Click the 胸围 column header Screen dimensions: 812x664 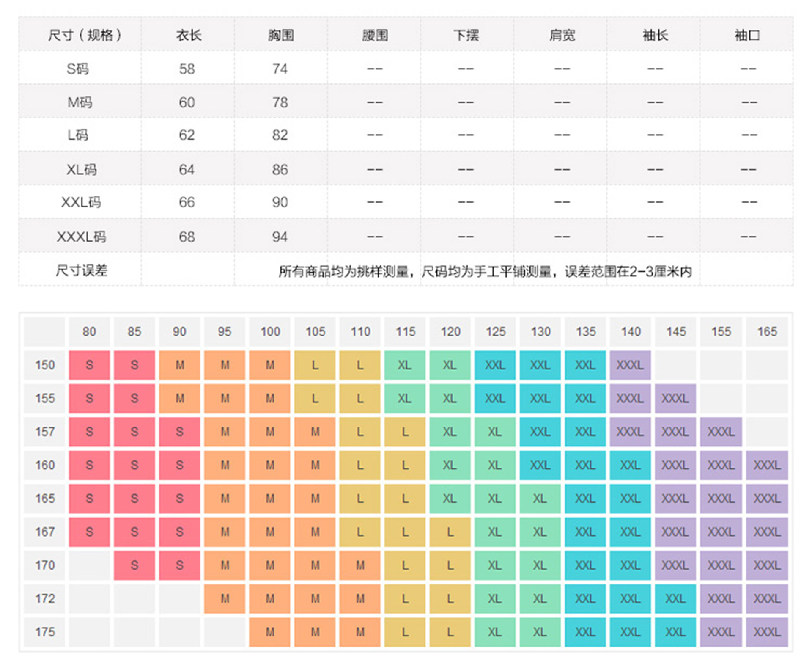coord(280,35)
